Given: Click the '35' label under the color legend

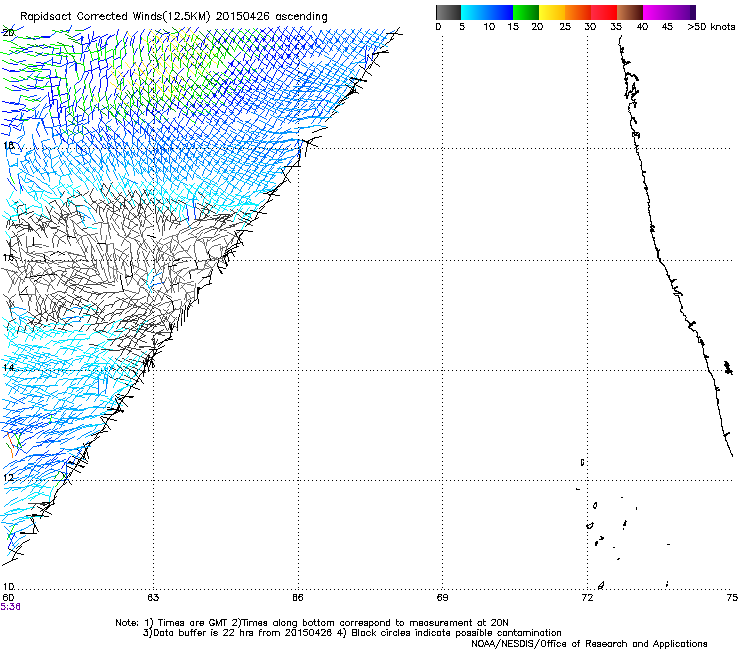Looking at the screenshot, I should pos(616,27).
